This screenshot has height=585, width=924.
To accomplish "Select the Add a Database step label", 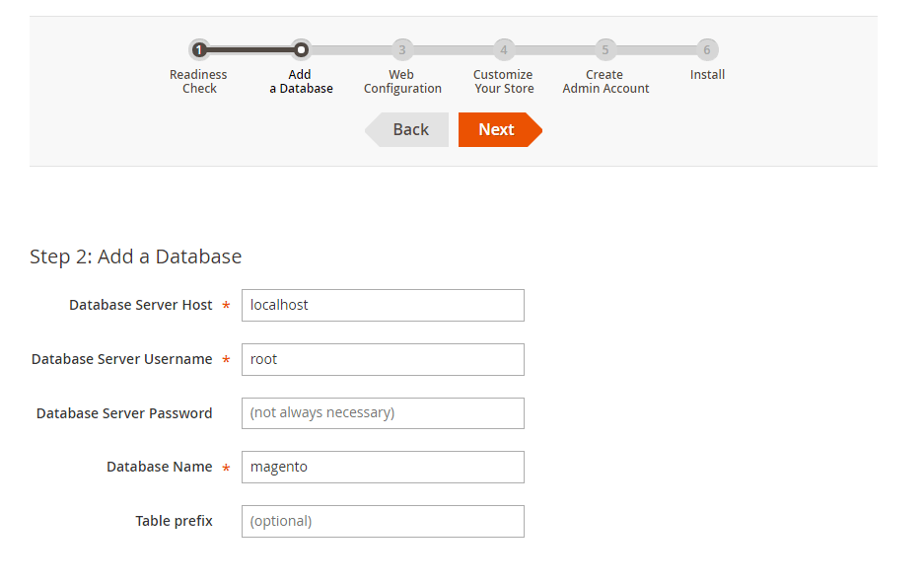I will click(301, 82).
